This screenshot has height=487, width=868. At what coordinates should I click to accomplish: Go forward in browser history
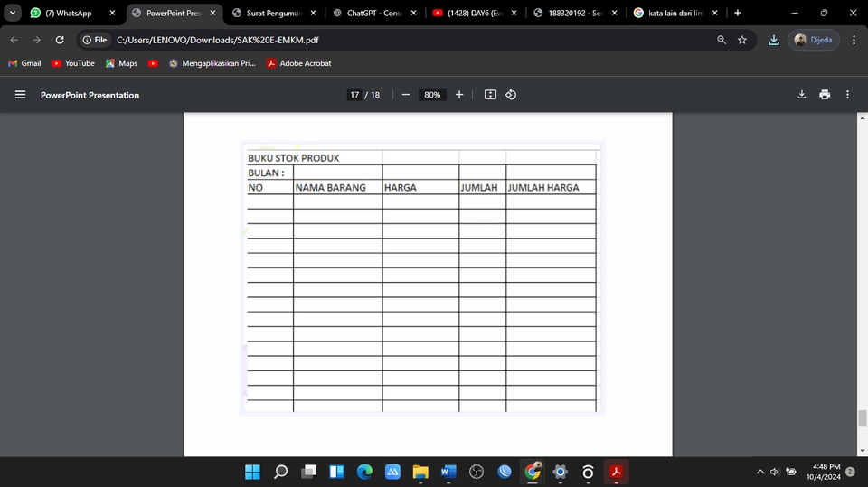pyautogui.click(x=36, y=40)
